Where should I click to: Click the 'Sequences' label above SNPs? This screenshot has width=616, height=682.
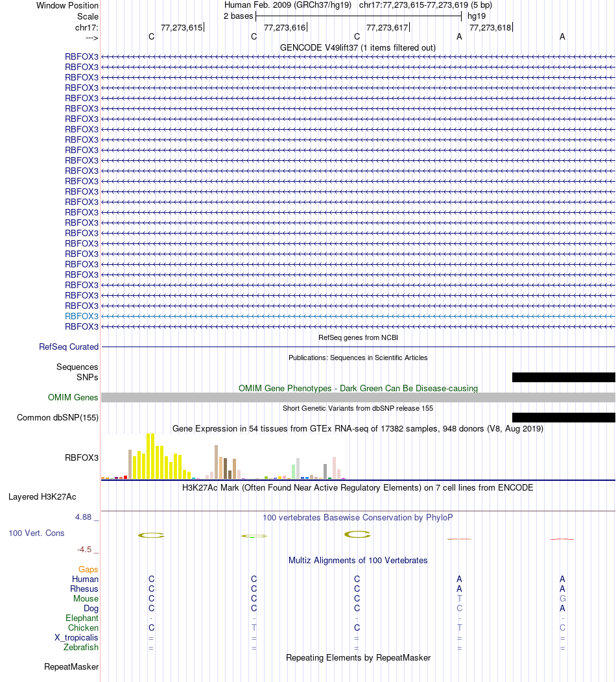pos(77,367)
